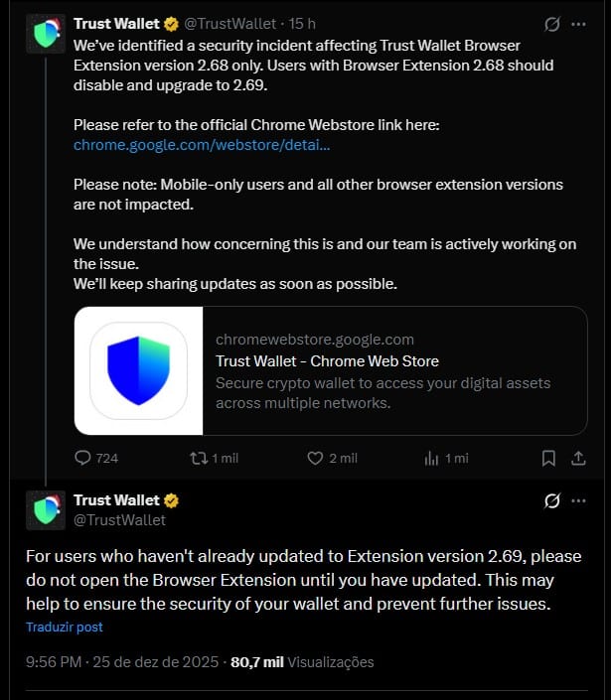611x700 pixels.
Task: Open more options menu on the second tweet
Action: [x=580, y=500]
